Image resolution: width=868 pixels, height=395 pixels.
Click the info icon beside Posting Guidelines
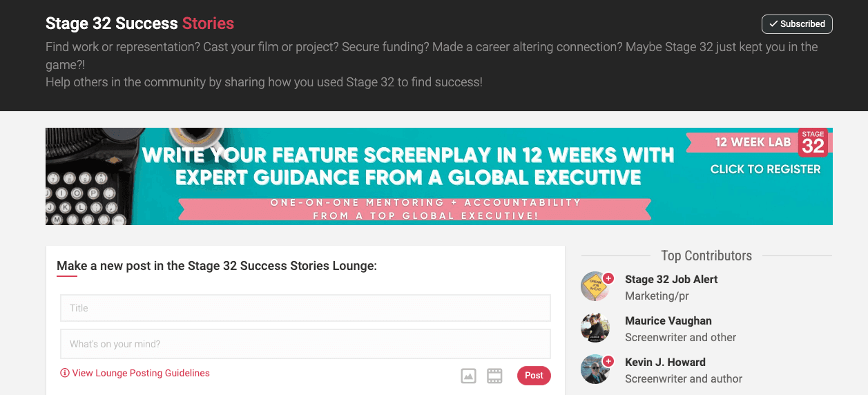[x=65, y=373]
